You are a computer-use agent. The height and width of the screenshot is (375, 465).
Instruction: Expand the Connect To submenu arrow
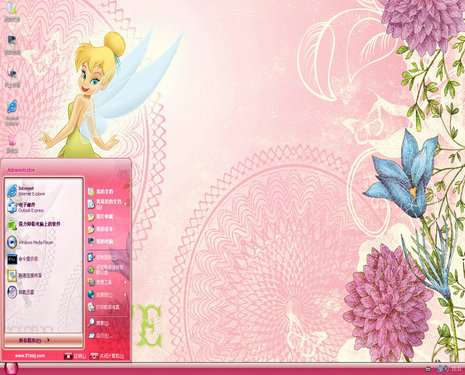pos(126,295)
